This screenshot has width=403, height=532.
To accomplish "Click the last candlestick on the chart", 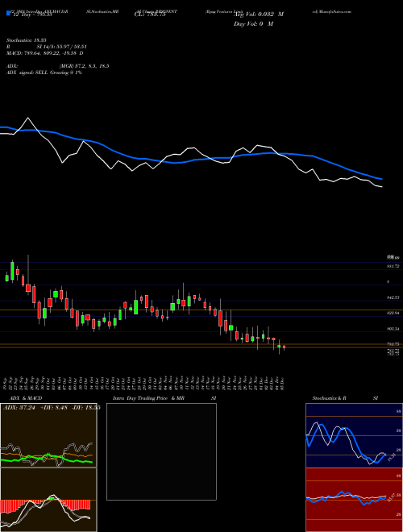I will pyautogui.click(x=285, y=347).
